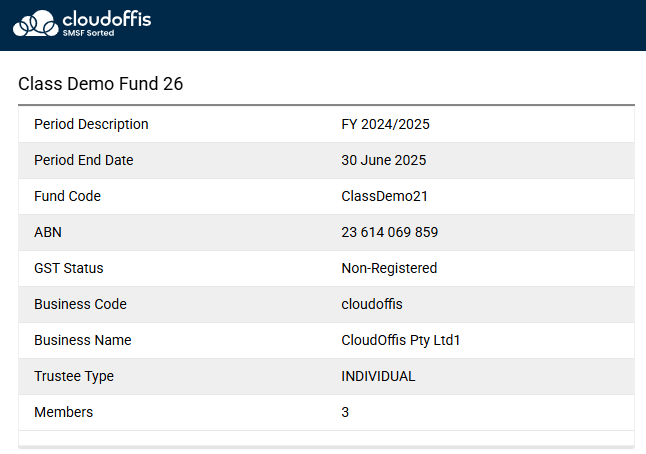This screenshot has width=646, height=454.
Task: Click the INDIVIDUAL trustee type value
Action: point(378,376)
